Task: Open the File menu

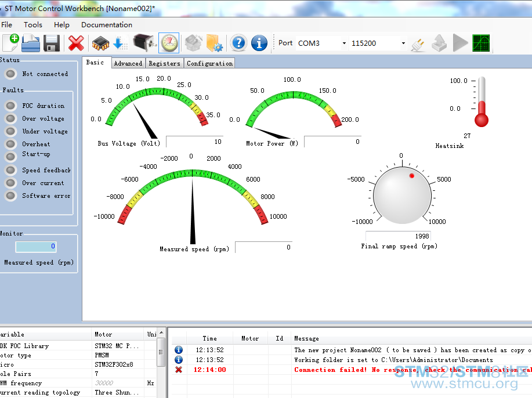Action: pyautogui.click(x=6, y=25)
